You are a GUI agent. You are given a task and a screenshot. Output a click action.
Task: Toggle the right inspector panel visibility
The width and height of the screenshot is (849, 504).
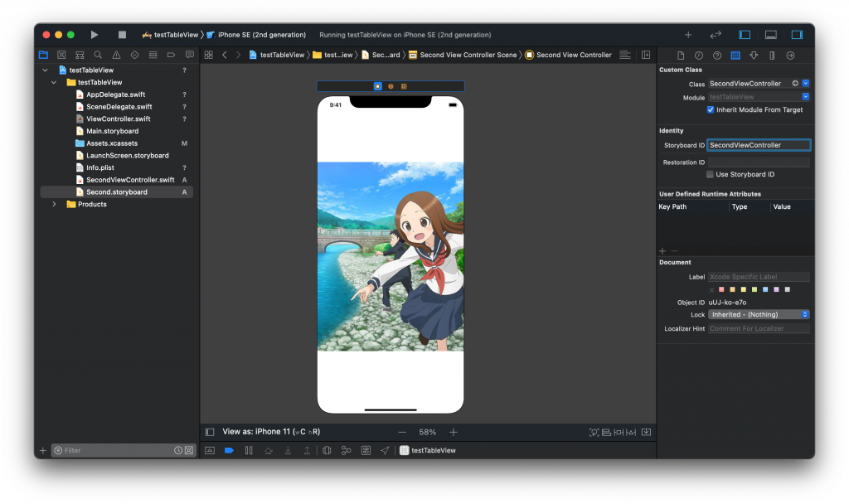(797, 35)
